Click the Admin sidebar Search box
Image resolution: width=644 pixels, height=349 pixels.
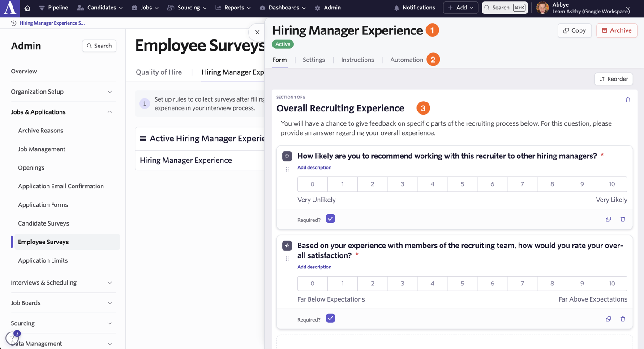tap(99, 46)
